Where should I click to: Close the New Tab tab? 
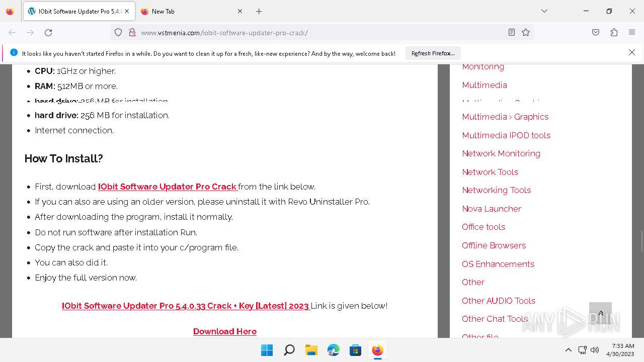pos(240,11)
